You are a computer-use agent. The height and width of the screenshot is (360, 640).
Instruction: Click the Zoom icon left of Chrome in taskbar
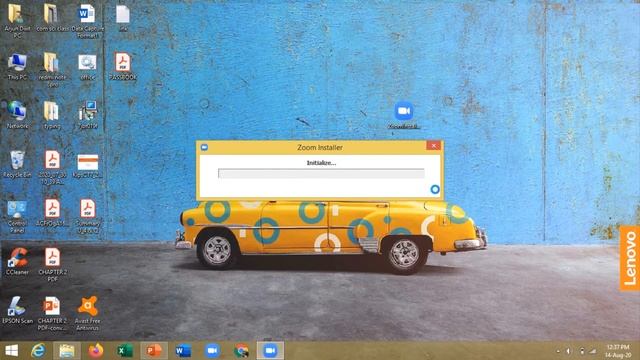[x=212, y=351]
